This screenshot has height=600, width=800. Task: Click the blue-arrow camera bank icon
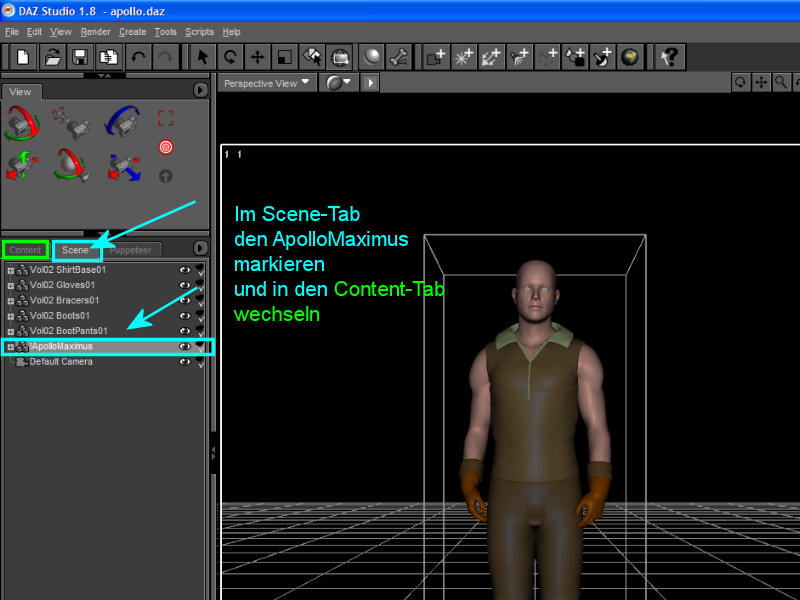point(123,121)
